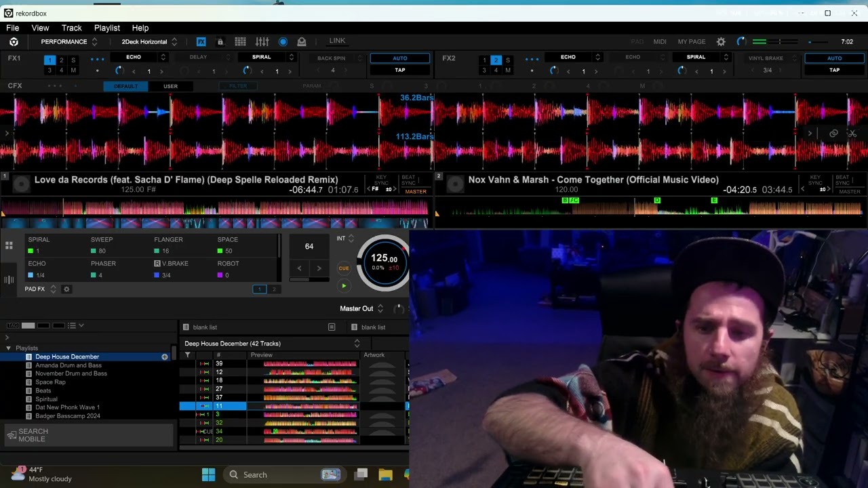Open the Windows Start button
The height and width of the screenshot is (488, 868).
208,474
